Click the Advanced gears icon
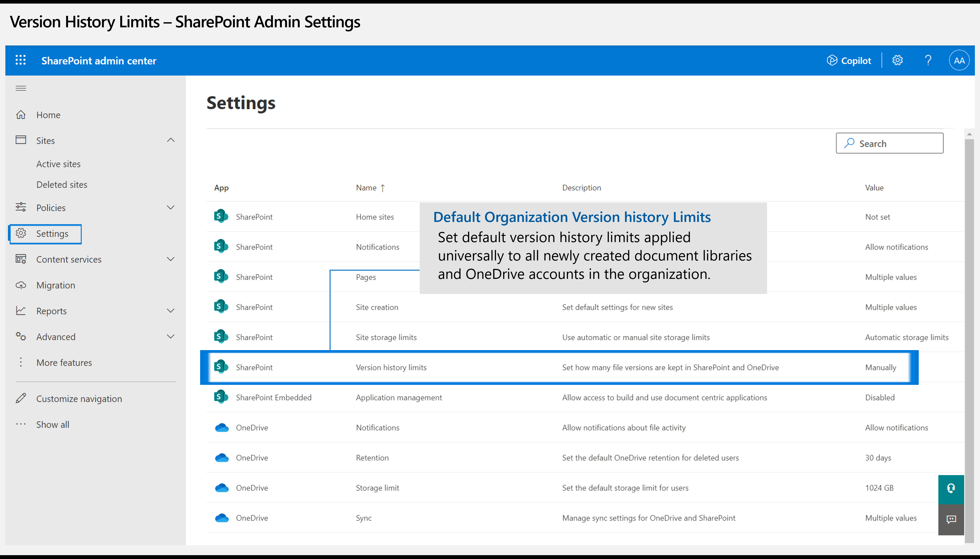The height and width of the screenshot is (559, 980). (x=21, y=336)
